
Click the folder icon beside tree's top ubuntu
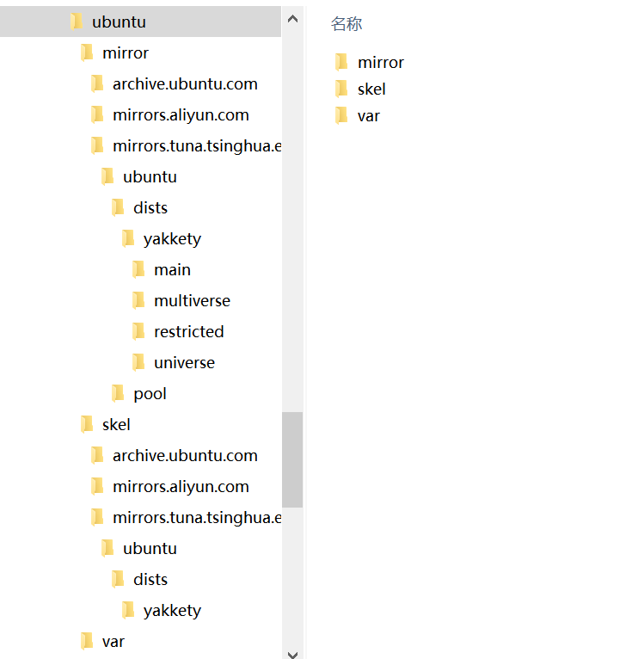77,22
